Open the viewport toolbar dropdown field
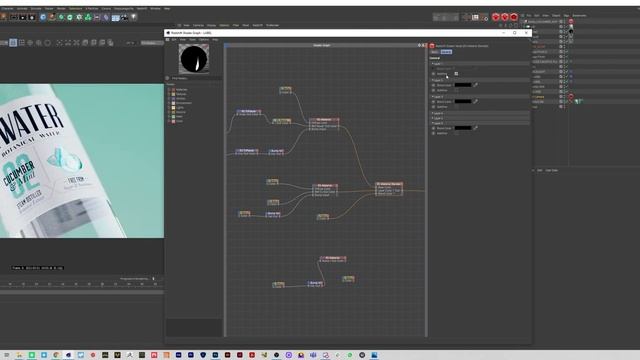Viewport: 640px width, 360px height. point(151,42)
